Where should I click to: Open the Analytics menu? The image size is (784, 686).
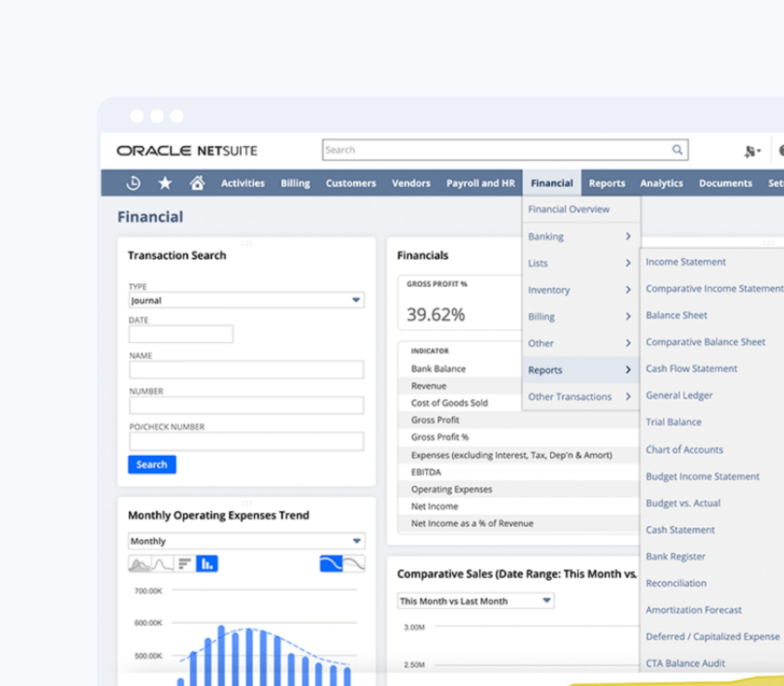(661, 183)
